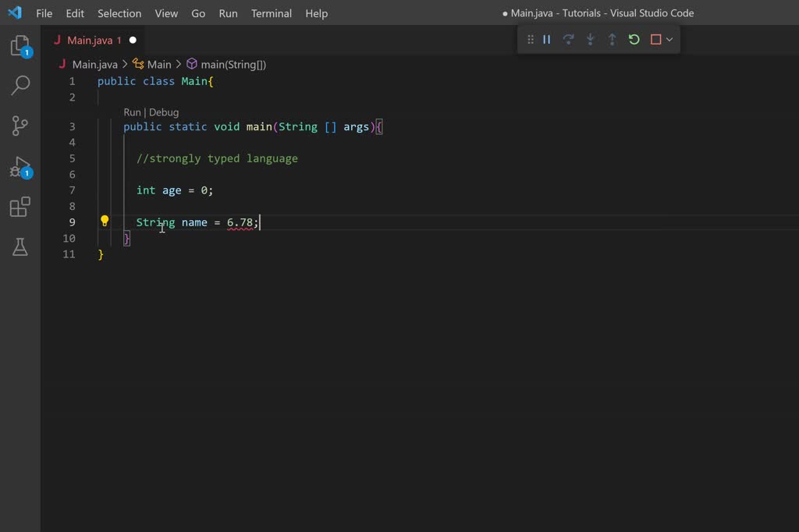Open the Source Control view
Image resolution: width=799 pixels, height=532 pixels.
coord(19,126)
